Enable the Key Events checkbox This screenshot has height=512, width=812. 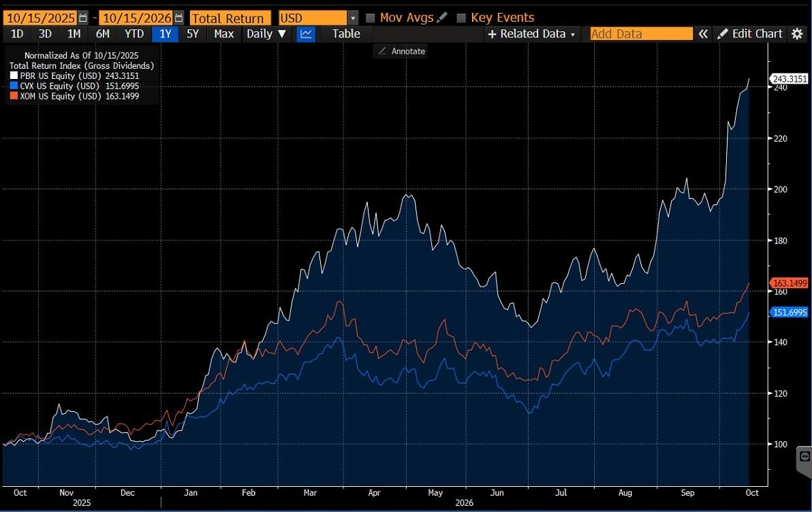pos(461,18)
